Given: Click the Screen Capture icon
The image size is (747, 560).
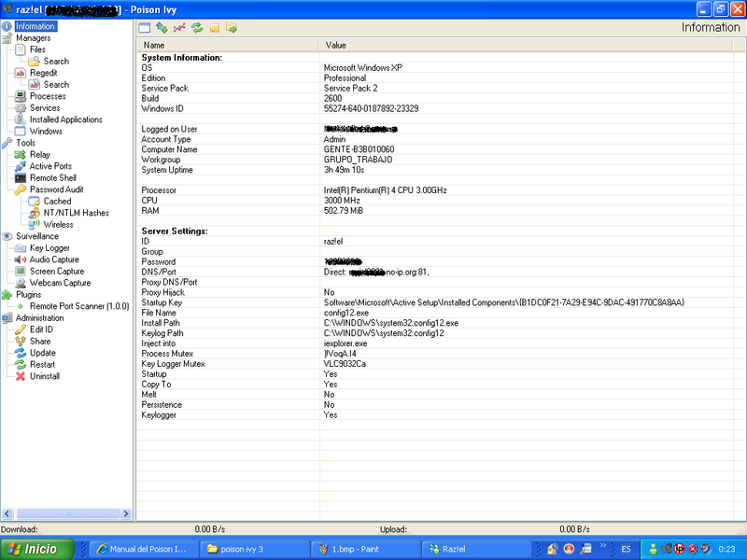Looking at the screenshot, I should [x=20, y=272].
